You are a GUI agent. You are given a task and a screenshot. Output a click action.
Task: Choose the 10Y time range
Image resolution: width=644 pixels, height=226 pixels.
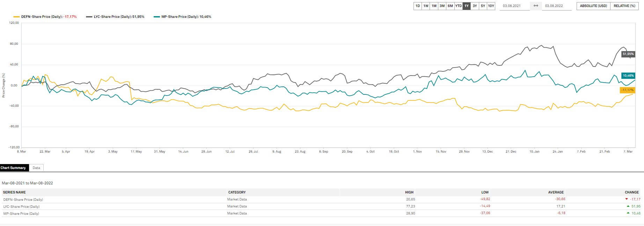point(491,6)
